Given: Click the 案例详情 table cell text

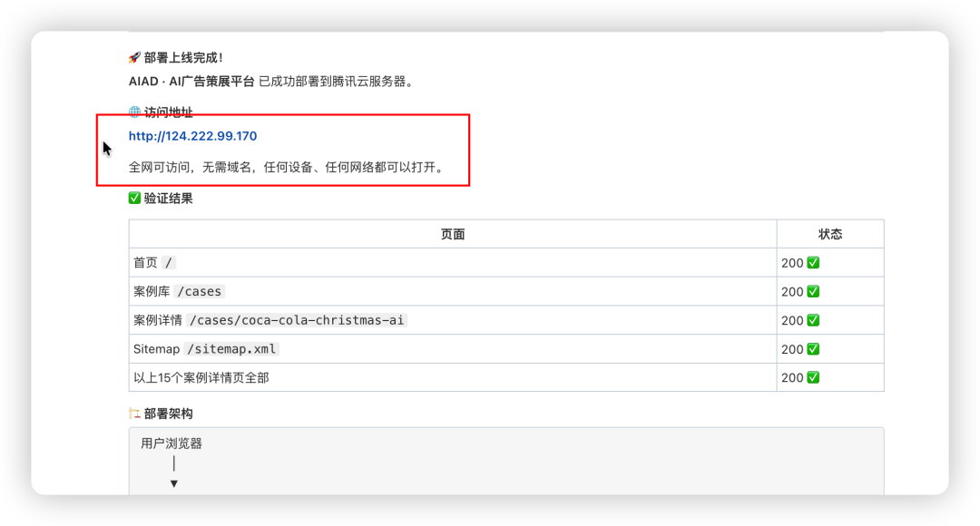Looking at the screenshot, I should (x=158, y=320).
